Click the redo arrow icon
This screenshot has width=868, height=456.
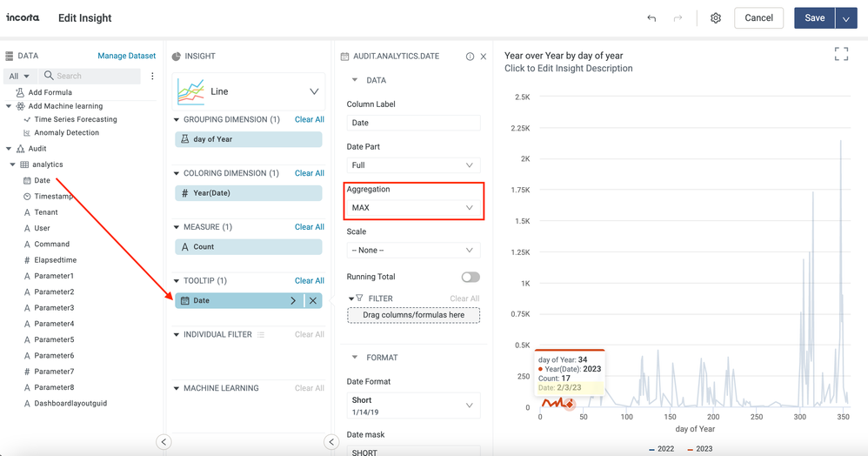678,18
